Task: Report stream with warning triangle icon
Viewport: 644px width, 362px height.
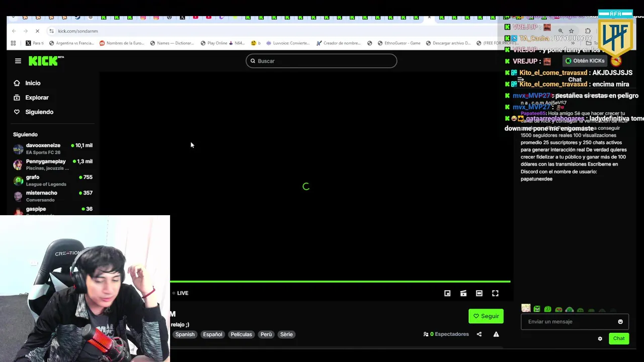Action: pos(496,334)
